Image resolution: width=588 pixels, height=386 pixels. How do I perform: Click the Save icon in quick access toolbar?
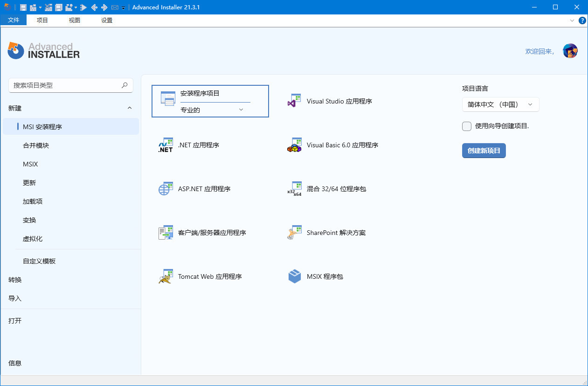click(23, 7)
